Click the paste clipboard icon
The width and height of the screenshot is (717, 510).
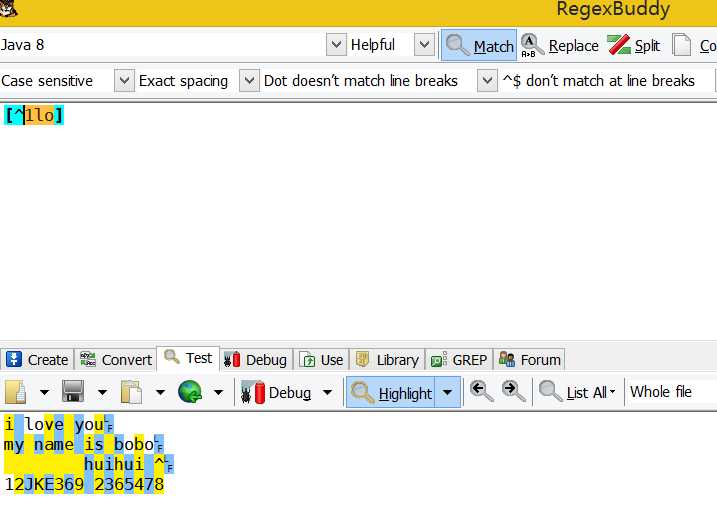coord(131,392)
